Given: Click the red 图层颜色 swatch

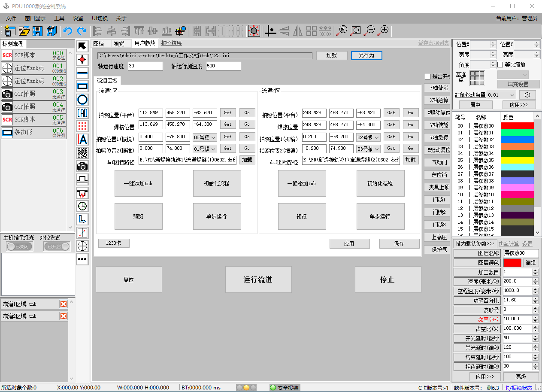Looking at the screenshot, I should click(x=512, y=263).
